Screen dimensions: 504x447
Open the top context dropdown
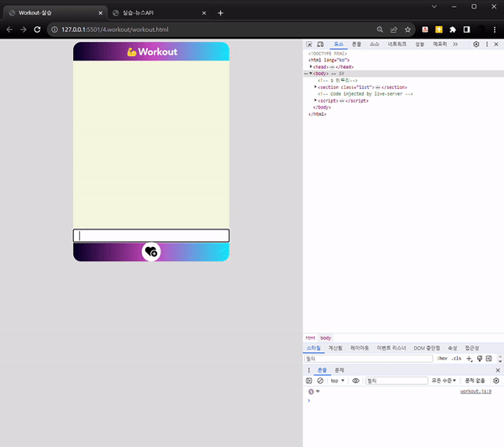338,381
